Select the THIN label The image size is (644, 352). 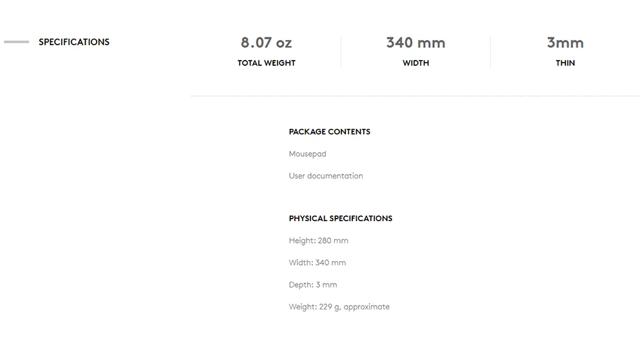tap(565, 63)
